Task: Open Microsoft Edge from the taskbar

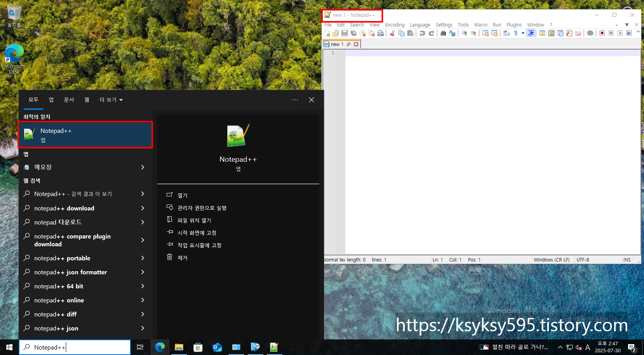Action: click(160, 347)
